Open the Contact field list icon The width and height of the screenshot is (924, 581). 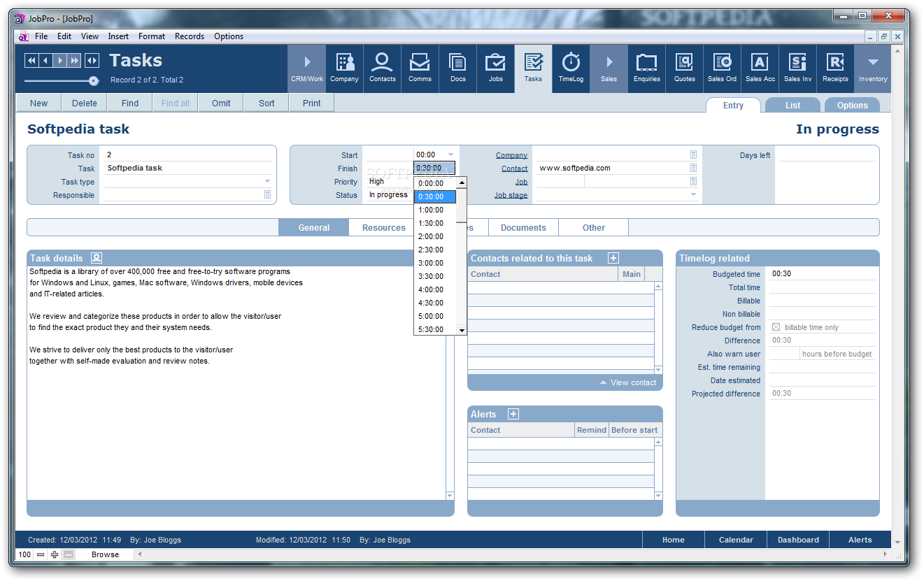click(693, 168)
